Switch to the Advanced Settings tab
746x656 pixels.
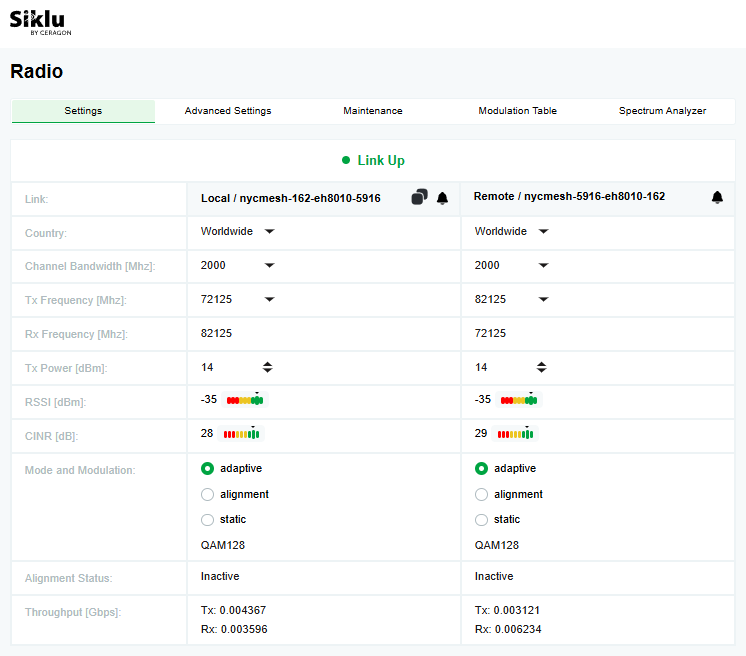(x=228, y=111)
